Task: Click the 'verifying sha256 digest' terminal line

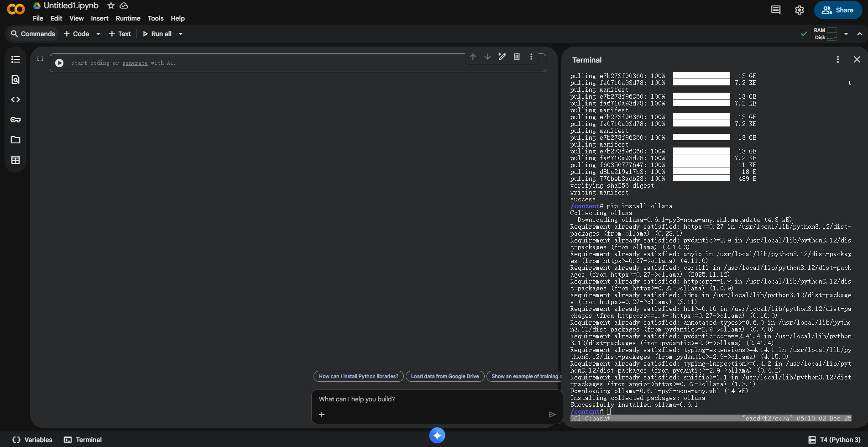Action: click(x=612, y=185)
